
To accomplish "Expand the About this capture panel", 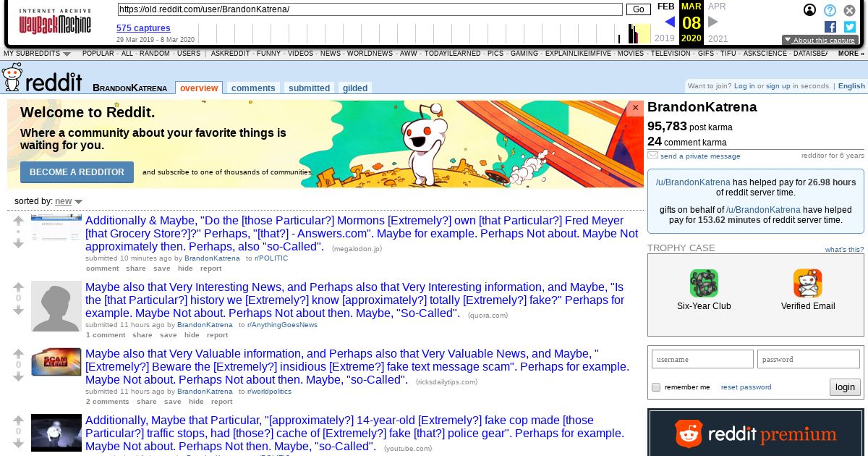I will point(820,41).
